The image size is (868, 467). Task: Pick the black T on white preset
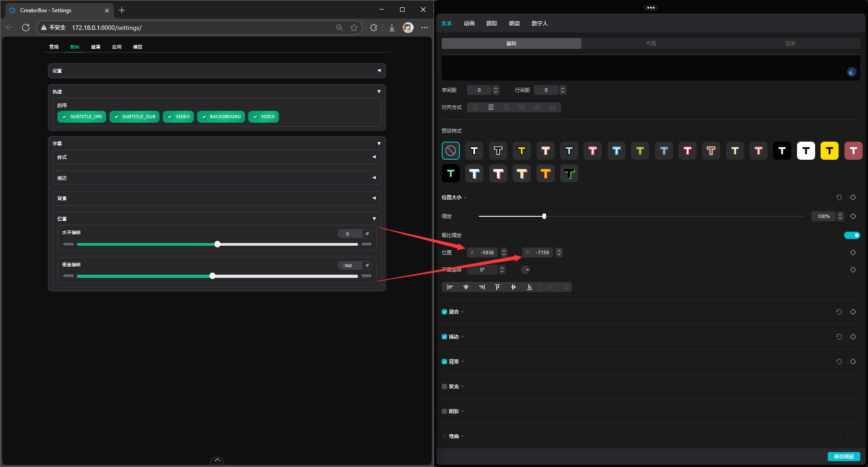pyautogui.click(x=806, y=151)
